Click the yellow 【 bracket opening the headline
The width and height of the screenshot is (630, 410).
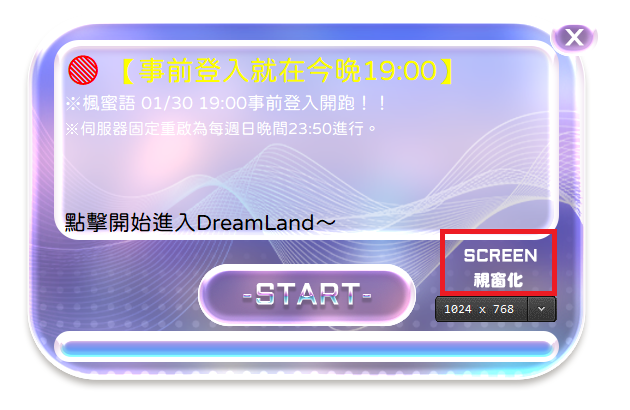128,71
